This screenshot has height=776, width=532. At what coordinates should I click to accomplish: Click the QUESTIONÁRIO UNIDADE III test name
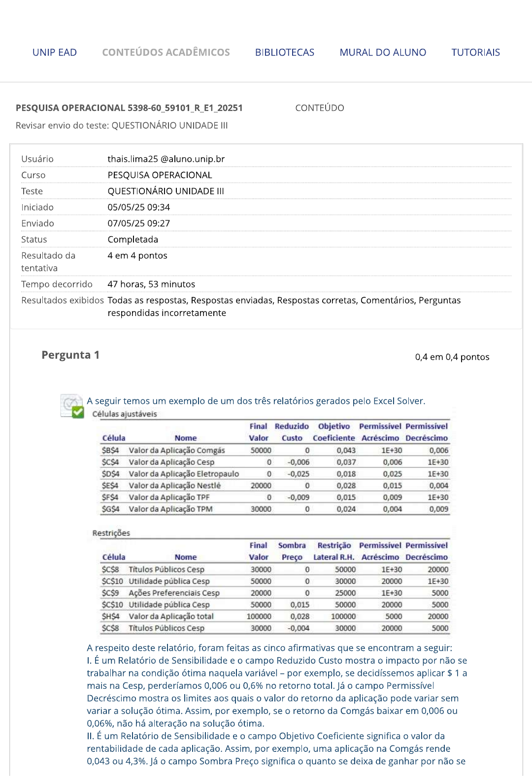(166, 191)
